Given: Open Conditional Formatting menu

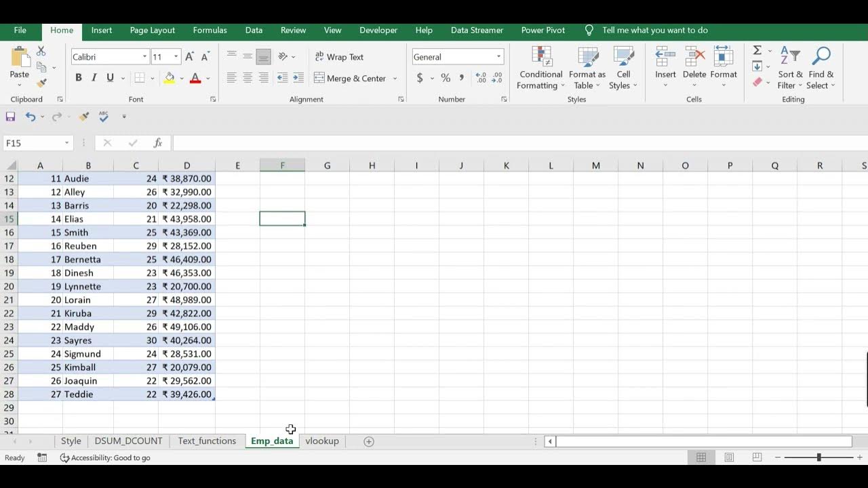Looking at the screenshot, I should [x=541, y=68].
